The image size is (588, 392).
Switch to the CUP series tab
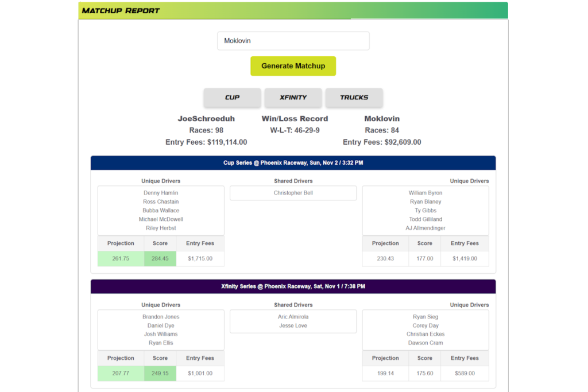click(x=232, y=98)
